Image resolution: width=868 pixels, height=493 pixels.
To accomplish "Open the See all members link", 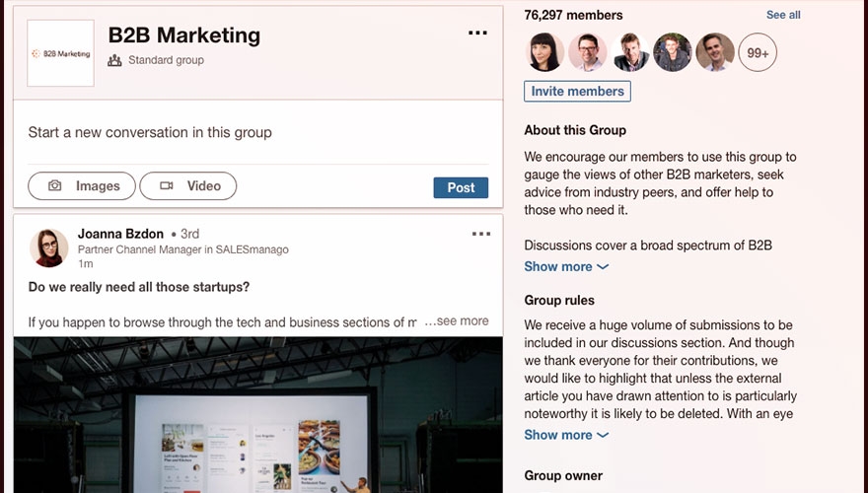I will coord(783,15).
